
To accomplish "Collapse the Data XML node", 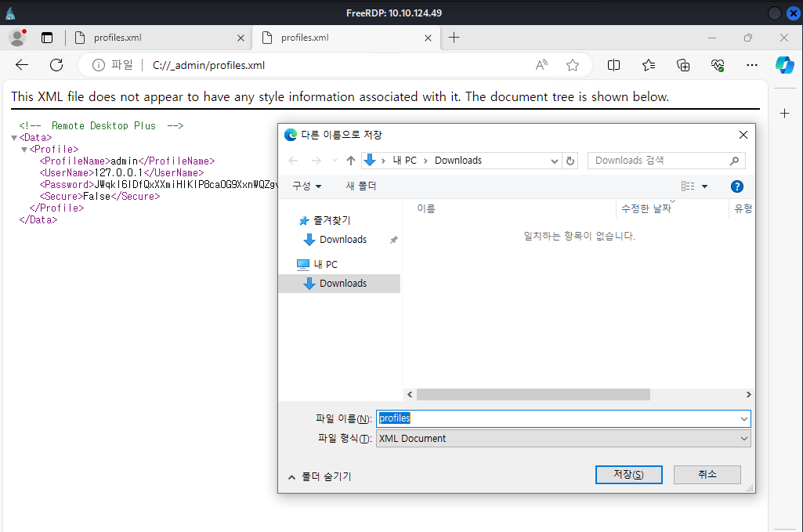I will 14,138.
